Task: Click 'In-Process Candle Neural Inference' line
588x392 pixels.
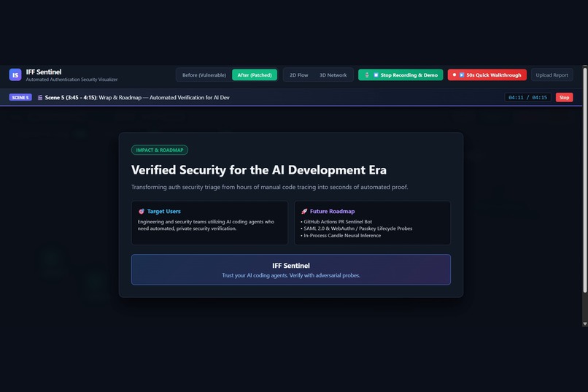Action: click(341, 236)
